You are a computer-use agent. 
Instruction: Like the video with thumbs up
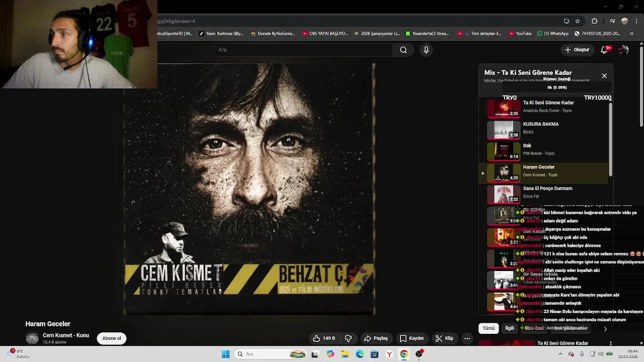[324, 338]
